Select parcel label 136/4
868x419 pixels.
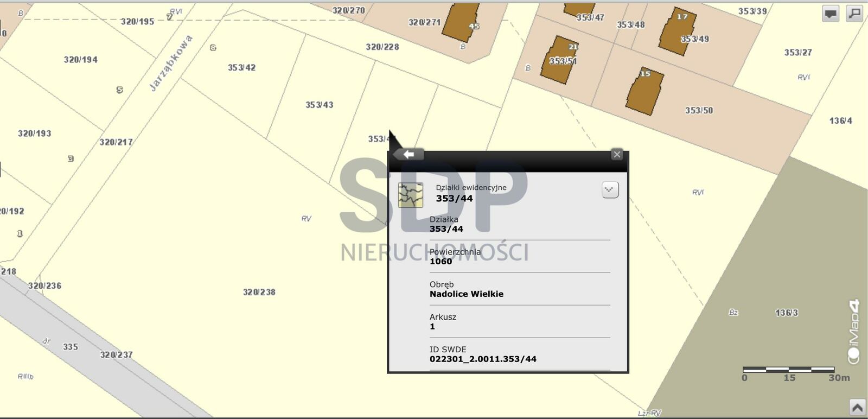tap(840, 121)
